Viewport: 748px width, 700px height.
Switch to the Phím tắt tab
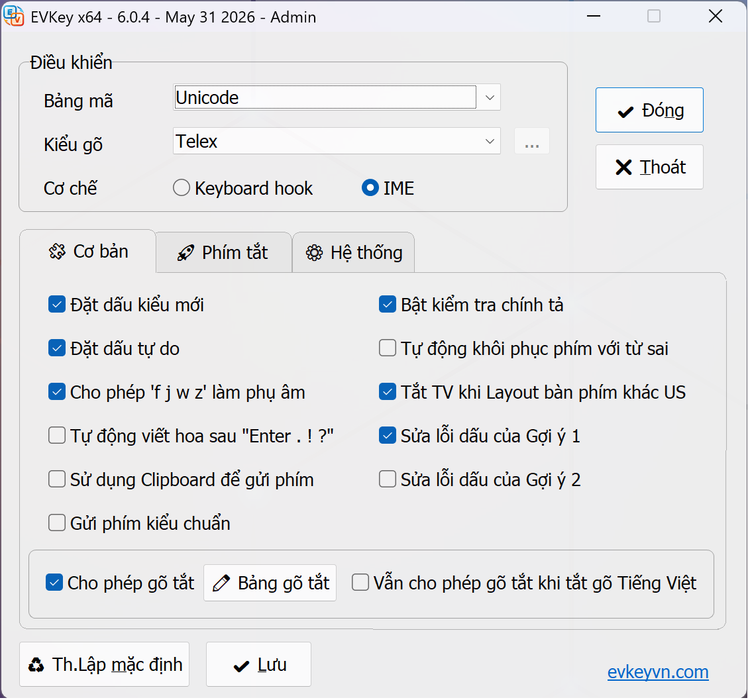(224, 253)
